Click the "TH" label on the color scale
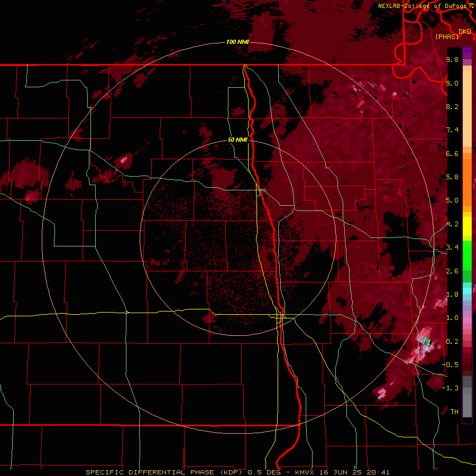This screenshot has height=476, width=476. [454, 412]
